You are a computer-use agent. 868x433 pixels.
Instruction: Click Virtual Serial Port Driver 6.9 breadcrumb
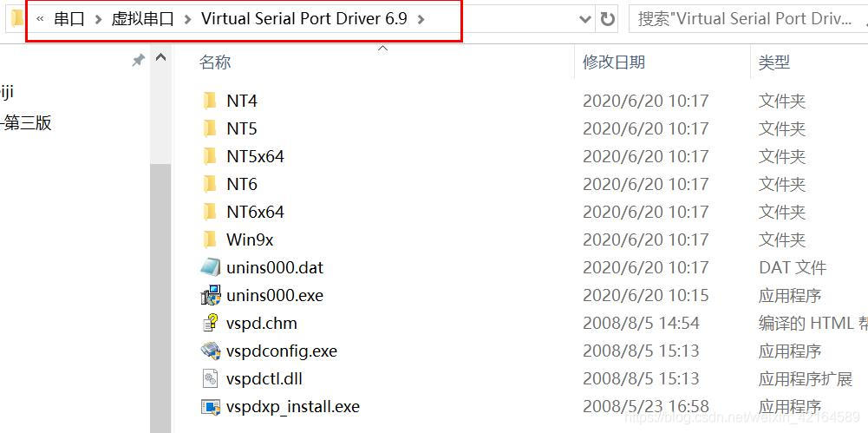304,19
